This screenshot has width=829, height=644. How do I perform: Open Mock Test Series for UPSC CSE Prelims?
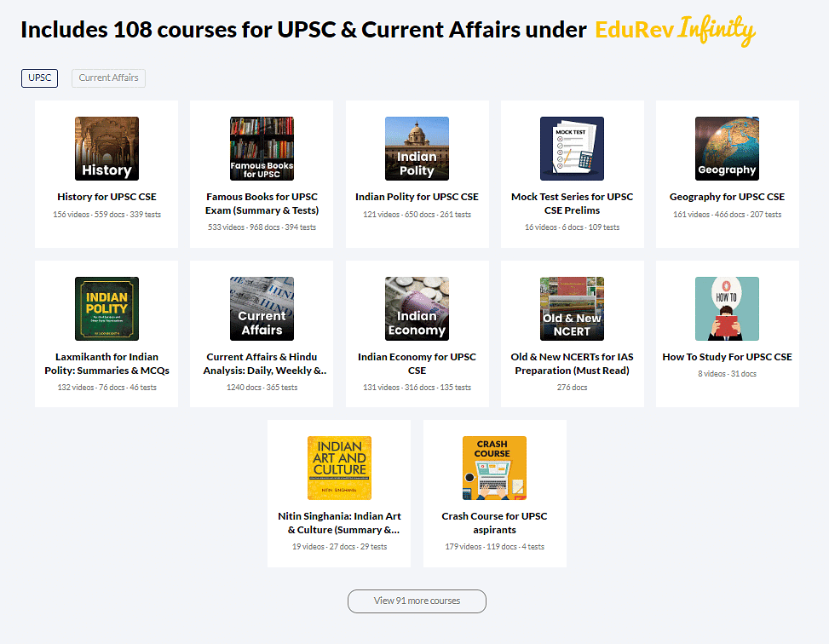pyautogui.click(x=572, y=203)
